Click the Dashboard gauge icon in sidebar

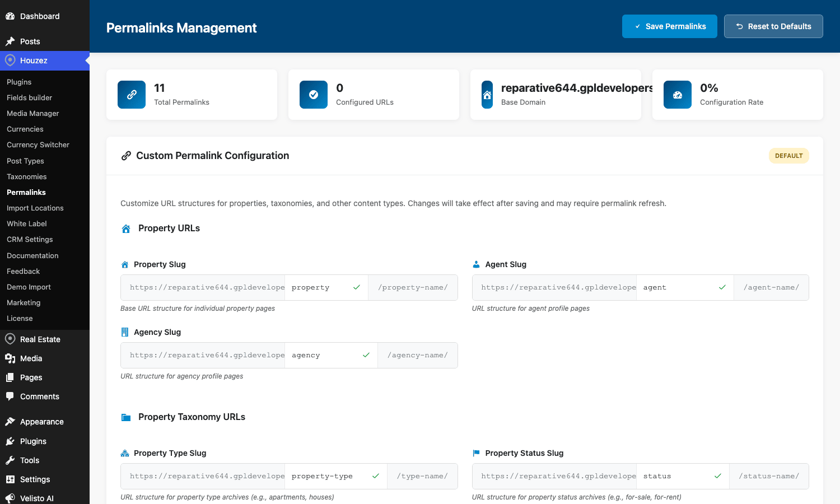point(10,16)
